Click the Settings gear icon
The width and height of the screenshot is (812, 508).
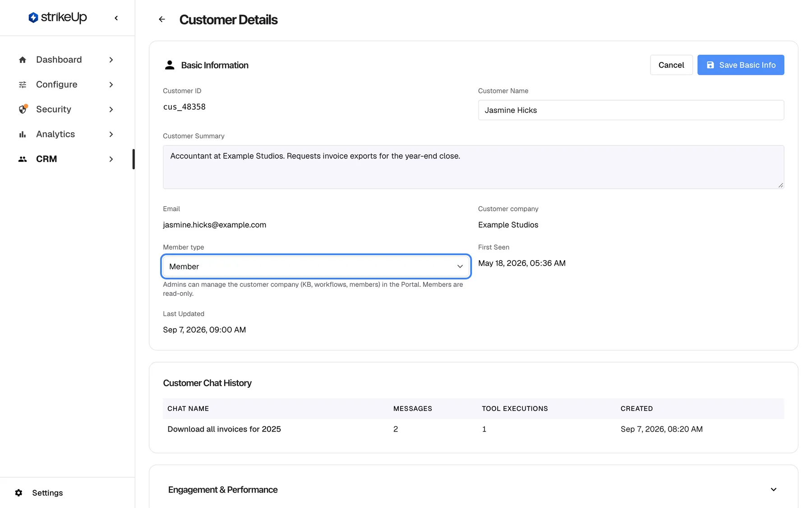click(x=18, y=493)
